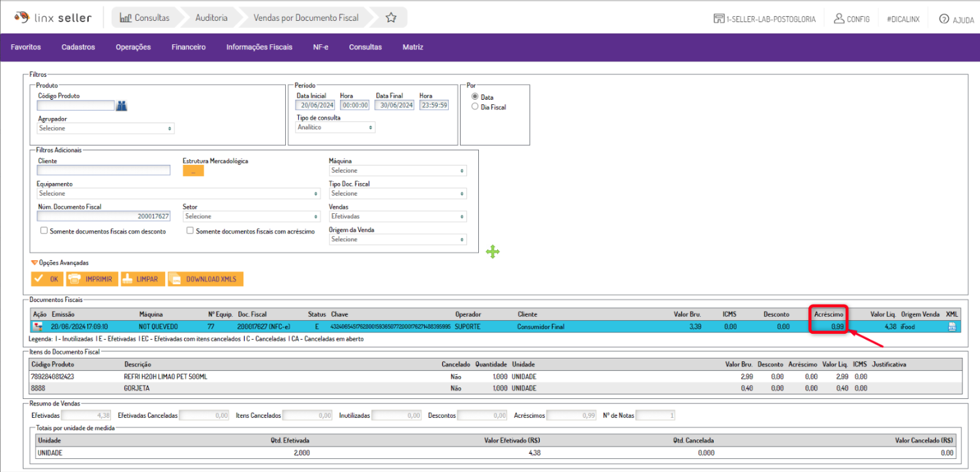The height and width of the screenshot is (472, 980).
Task: Open the Consultas menu in the purple bar
Action: pos(365,47)
